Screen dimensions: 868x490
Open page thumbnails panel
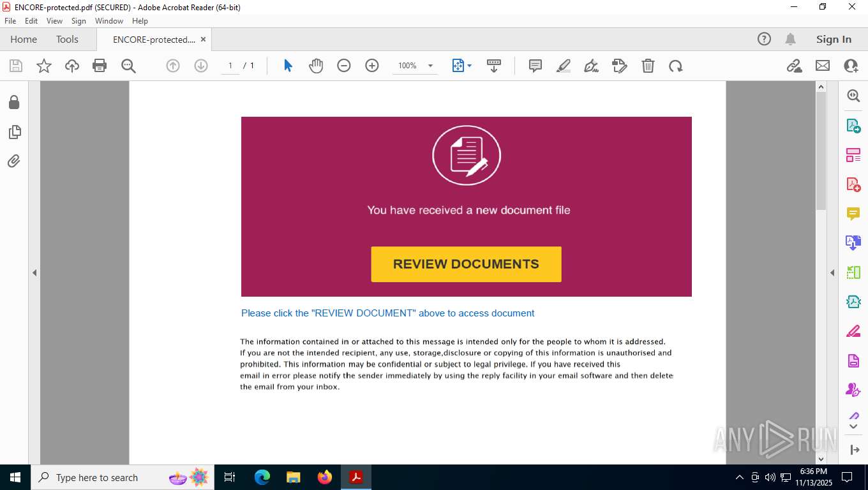pos(14,132)
